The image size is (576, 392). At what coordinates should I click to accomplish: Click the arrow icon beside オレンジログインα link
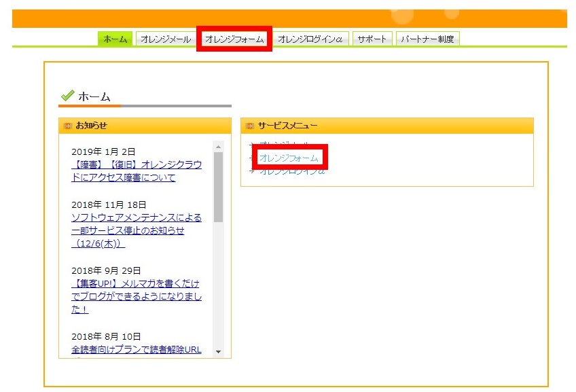click(251, 171)
